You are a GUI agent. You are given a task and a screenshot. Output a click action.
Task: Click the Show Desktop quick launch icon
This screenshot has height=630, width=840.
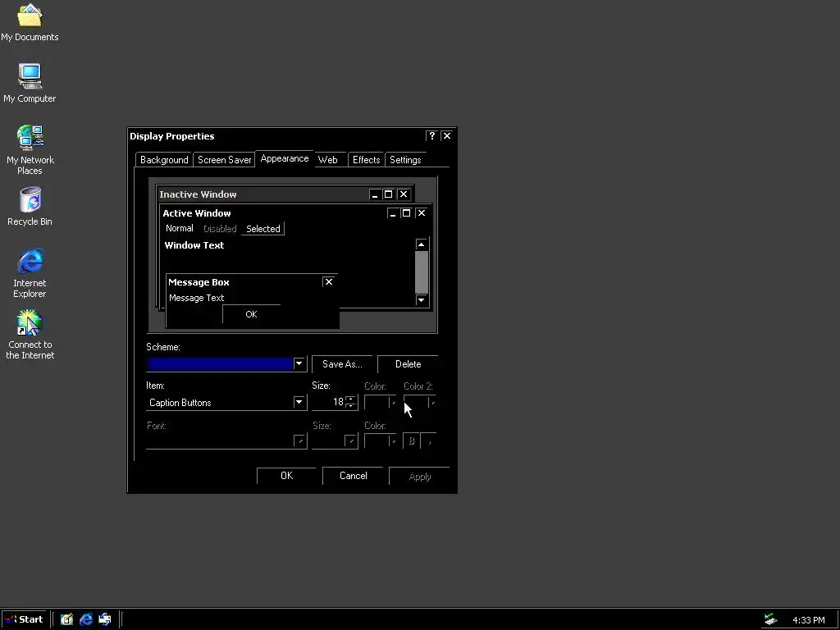tap(66, 619)
